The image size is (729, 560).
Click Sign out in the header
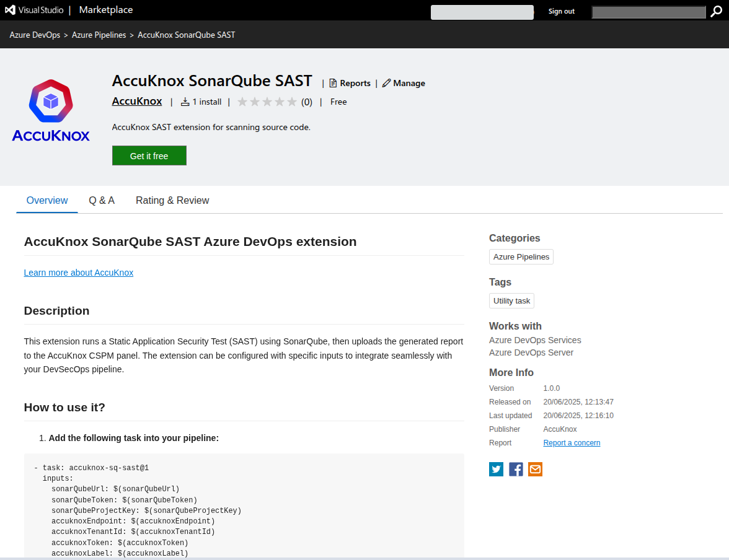pos(561,11)
